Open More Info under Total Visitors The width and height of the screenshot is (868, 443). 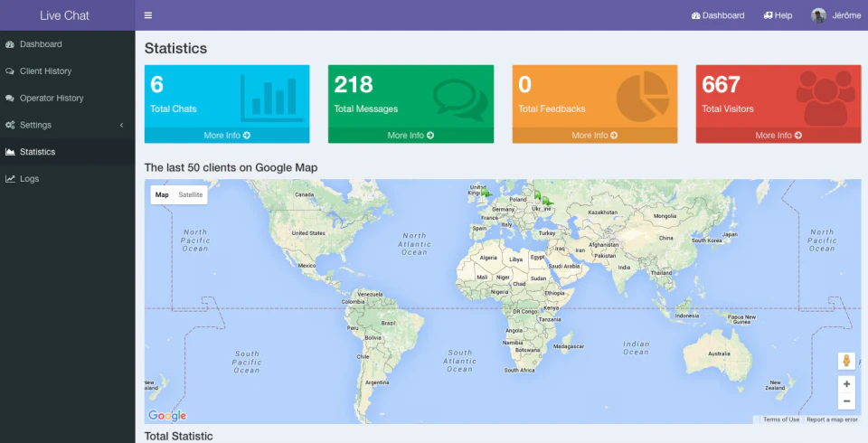778,135
